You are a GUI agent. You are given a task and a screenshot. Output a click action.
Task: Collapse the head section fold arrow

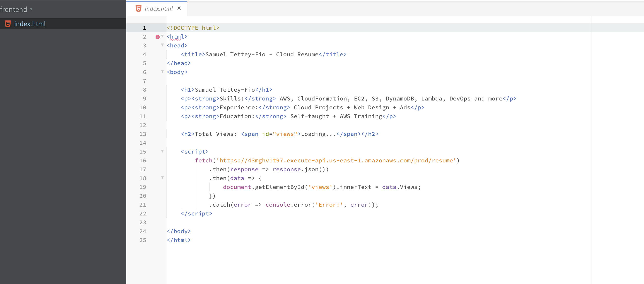[x=163, y=45]
